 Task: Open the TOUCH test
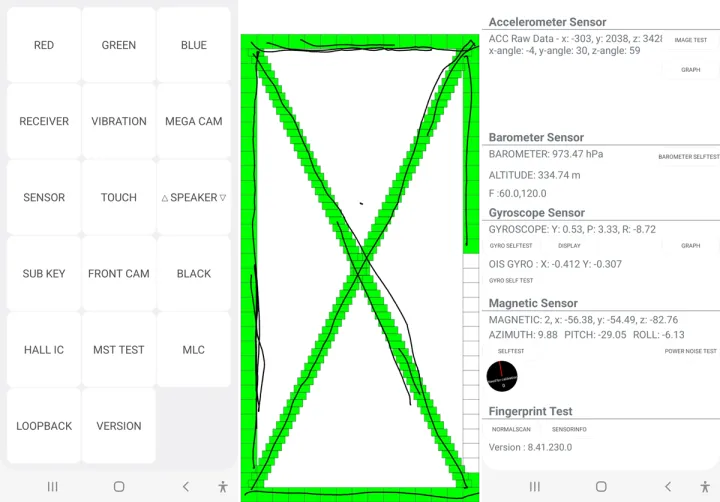[x=119, y=197]
